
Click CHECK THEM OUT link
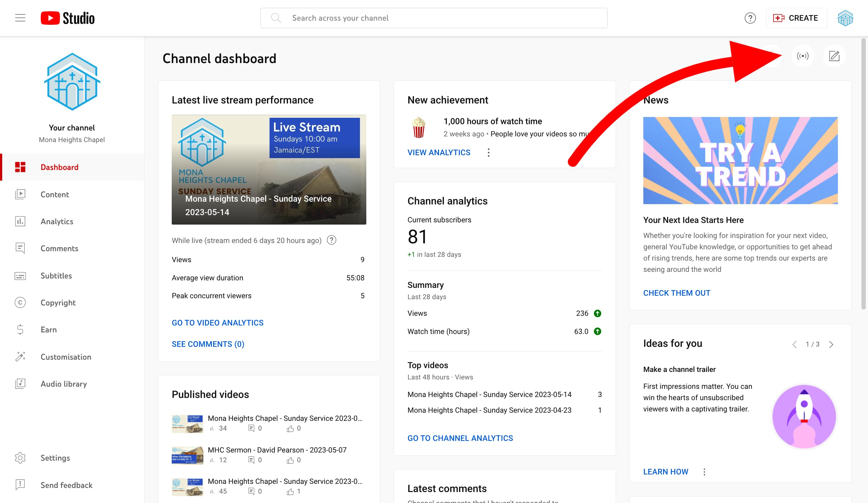[x=677, y=293]
